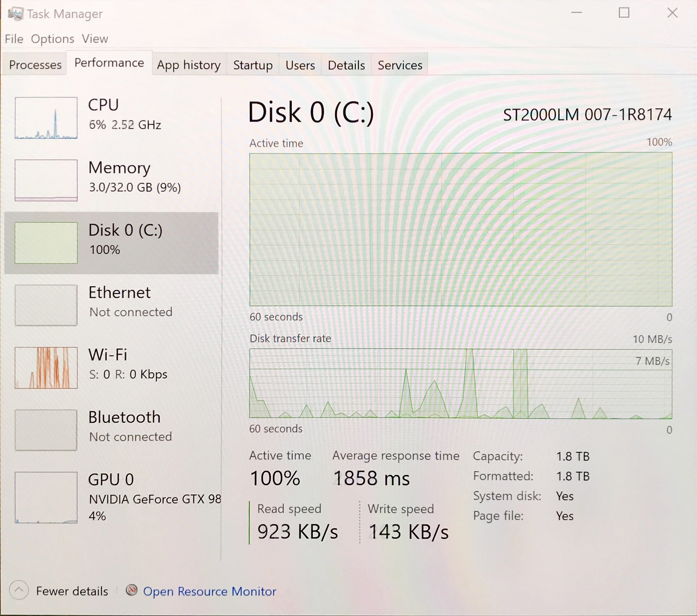
Task: Open the View menu
Action: click(95, 39)
